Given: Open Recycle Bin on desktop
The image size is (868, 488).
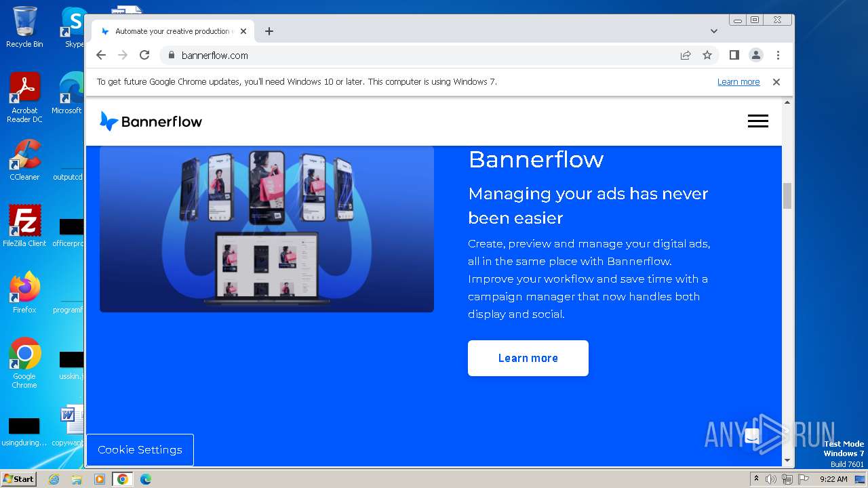Looking at the screenshot, I should 24,27.
